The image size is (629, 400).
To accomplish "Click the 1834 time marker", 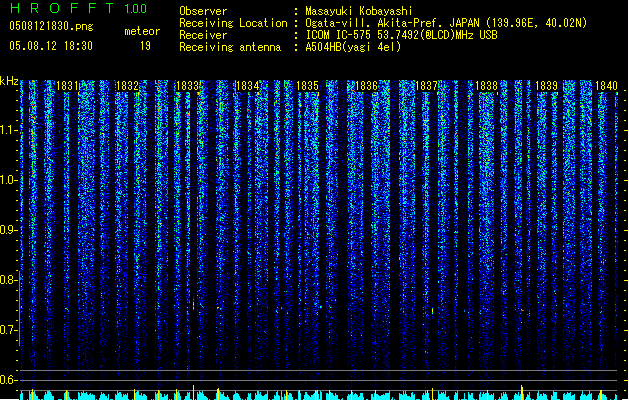I will point(248,86).
